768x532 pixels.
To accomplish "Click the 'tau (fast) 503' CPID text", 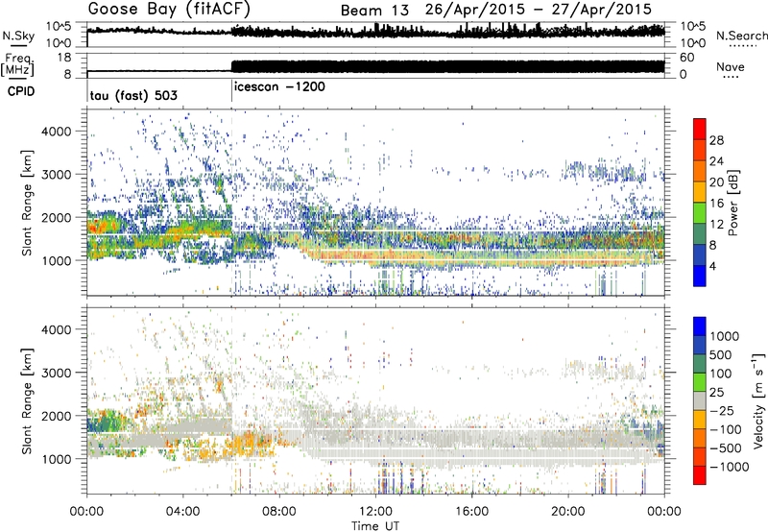I will [x=133, y=95].
